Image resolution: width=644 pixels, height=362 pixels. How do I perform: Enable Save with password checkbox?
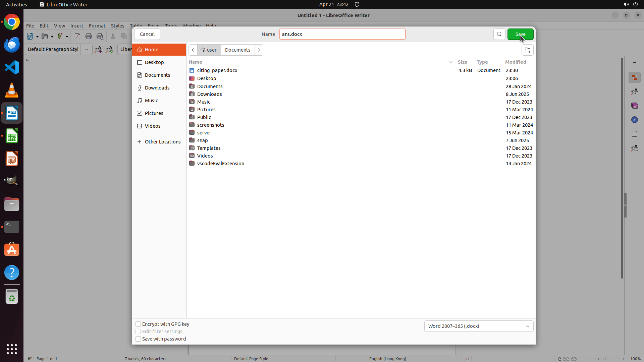[138, 339]
